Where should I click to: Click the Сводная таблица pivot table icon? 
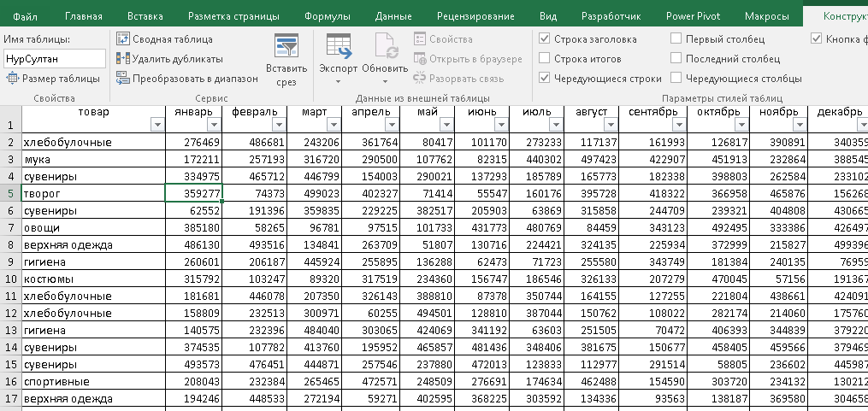[x=122, y=38]
